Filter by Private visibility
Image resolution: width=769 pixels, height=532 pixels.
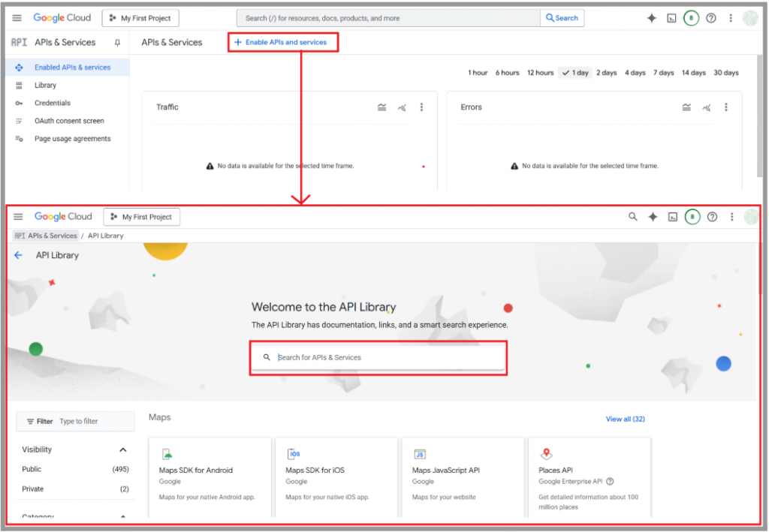tap(75, 489)
